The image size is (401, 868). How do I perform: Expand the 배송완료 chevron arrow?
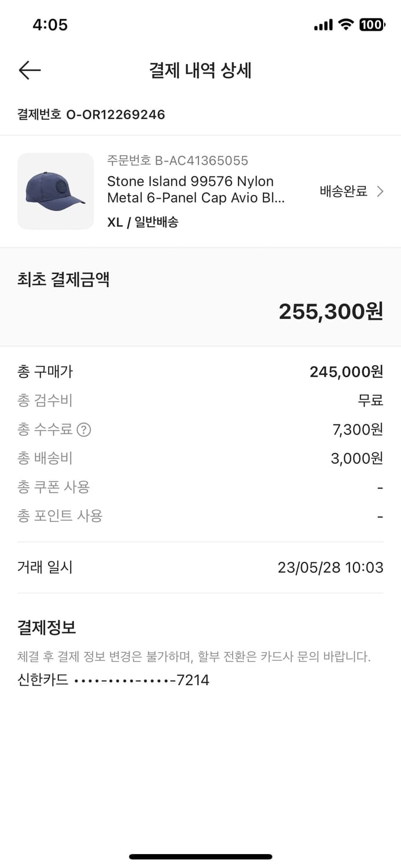pyautogui.click(x=380, y=192)
